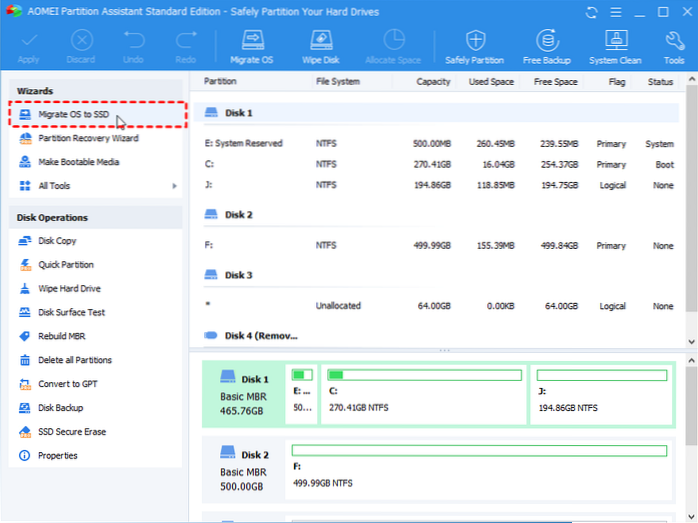The height and width of the screenshot is (523, 698).
Task: Select the F: partition row in list
Action: click(x=438, y=246)
